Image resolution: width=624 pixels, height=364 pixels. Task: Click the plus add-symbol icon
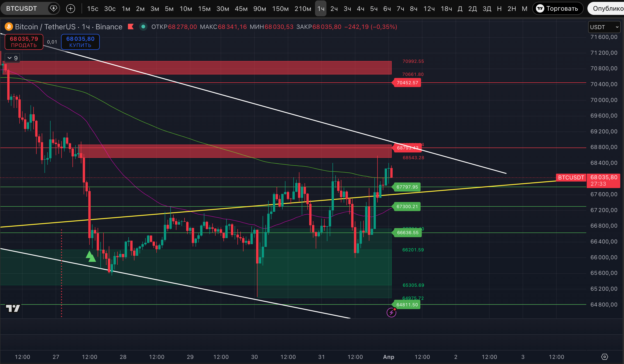click(71, 9)
